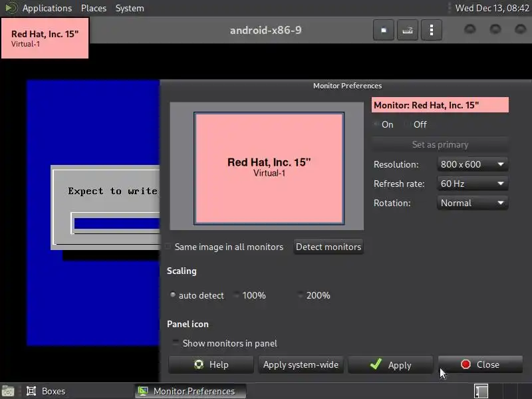Select auto detect scaling option
Viewport: 532px width, 399px height.
pos(197,295)
